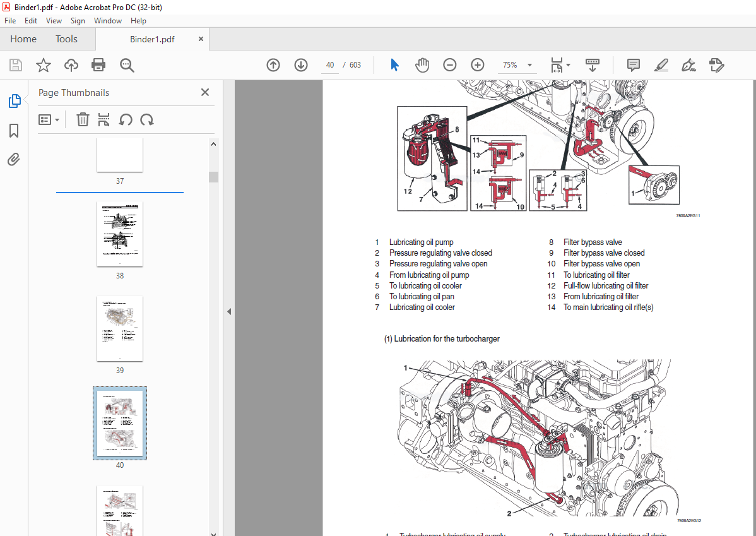This screenshot has height=536, width=756.
Task: Star this file as bookmark favorite
Action: click(x=44, y=65)
